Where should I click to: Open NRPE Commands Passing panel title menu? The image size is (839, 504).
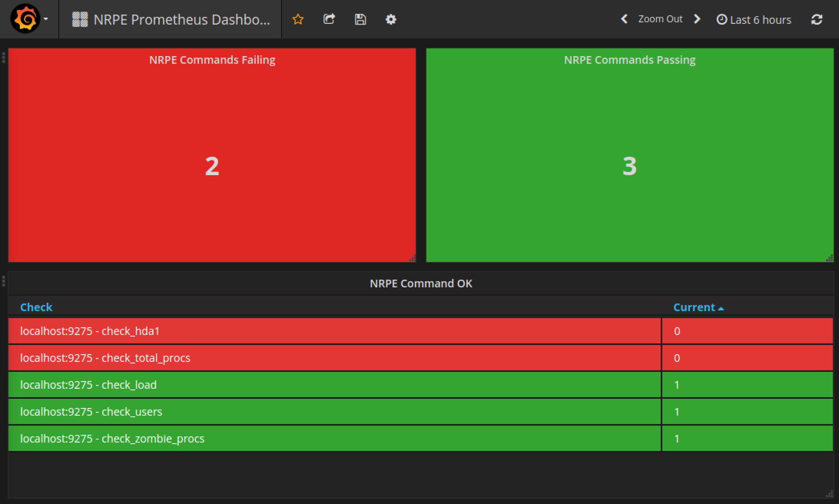[x=630, y=60]
